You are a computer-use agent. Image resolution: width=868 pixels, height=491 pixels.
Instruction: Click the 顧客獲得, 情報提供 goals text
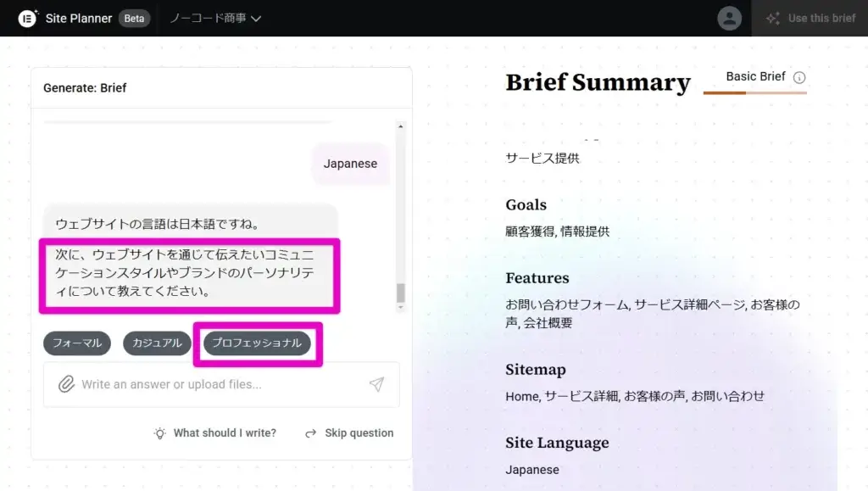558,232
